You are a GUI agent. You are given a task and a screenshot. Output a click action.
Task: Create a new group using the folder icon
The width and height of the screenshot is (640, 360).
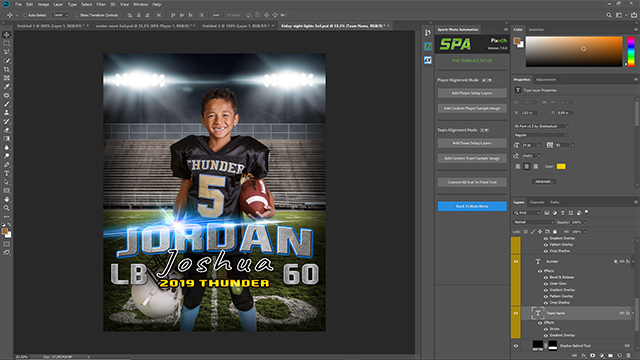coord(611,356)
